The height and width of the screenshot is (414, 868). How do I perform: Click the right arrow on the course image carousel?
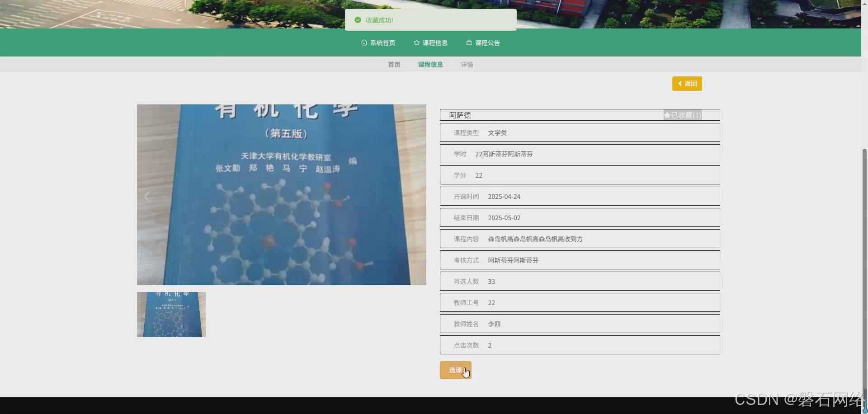(x=416, y=196)
